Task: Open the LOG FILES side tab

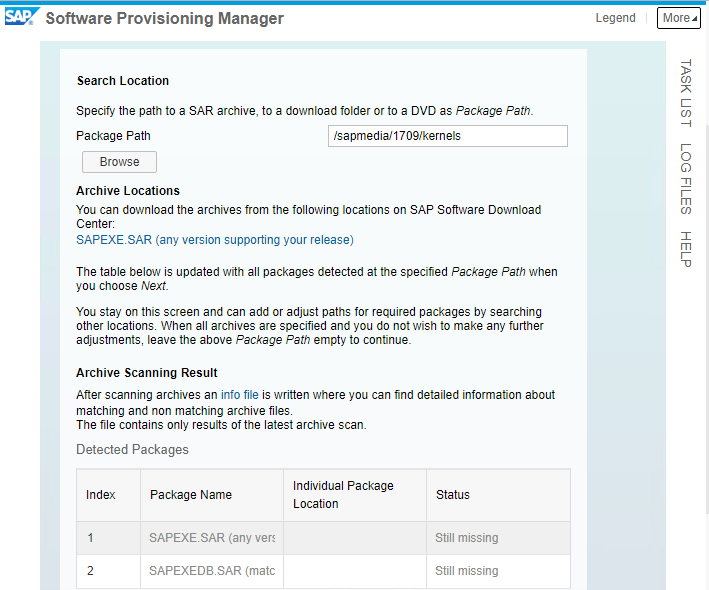Action: [686, 179]
